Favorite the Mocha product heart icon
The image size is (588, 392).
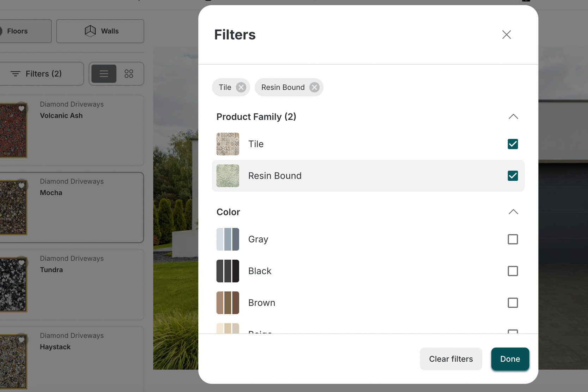(x=22, y=185)
